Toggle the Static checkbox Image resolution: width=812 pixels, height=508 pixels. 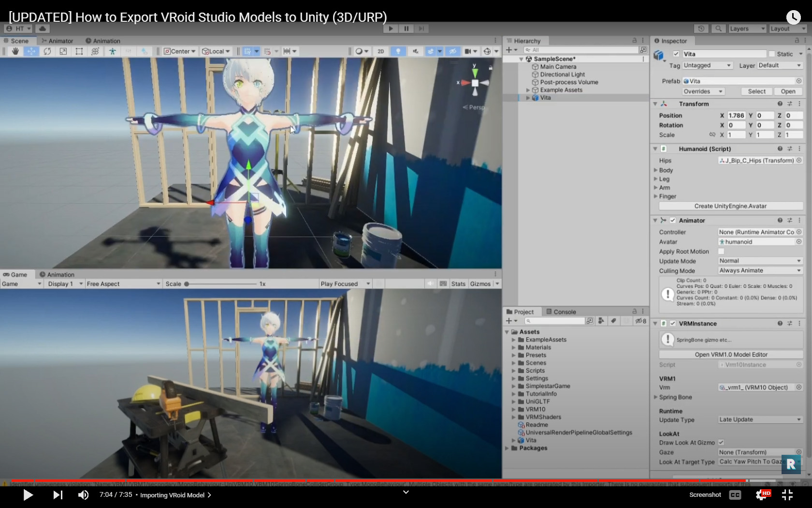[772, 54]
